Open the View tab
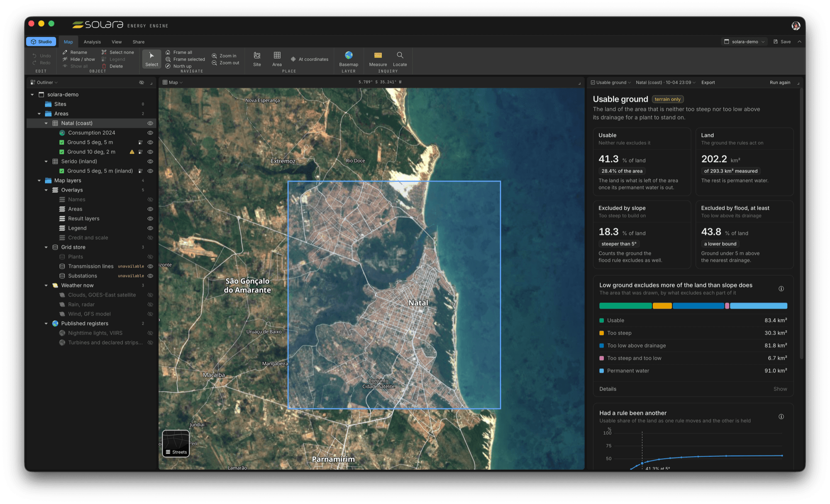The image size is (830, 504). 117,42
